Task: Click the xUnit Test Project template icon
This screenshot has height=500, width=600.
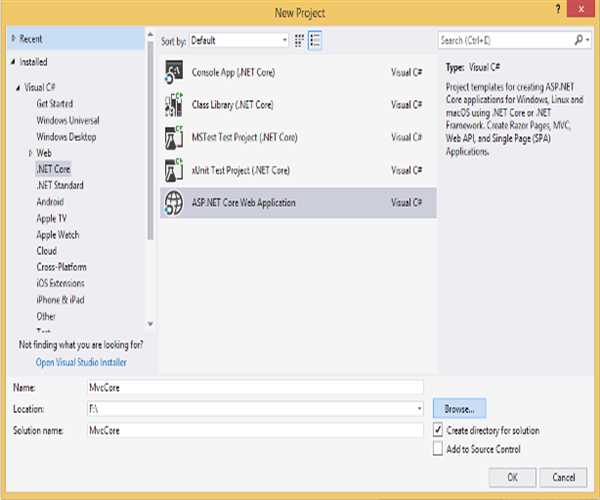Action: tap(173, 169)
